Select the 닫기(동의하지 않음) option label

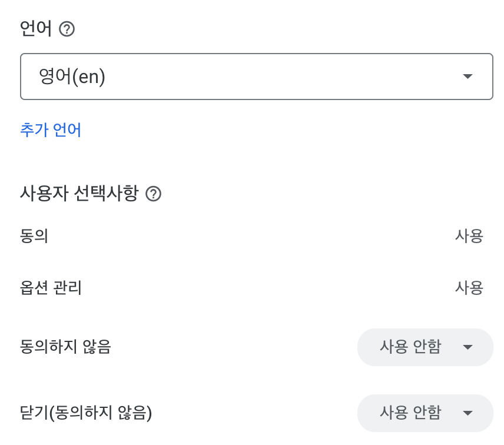coord(86,413)
